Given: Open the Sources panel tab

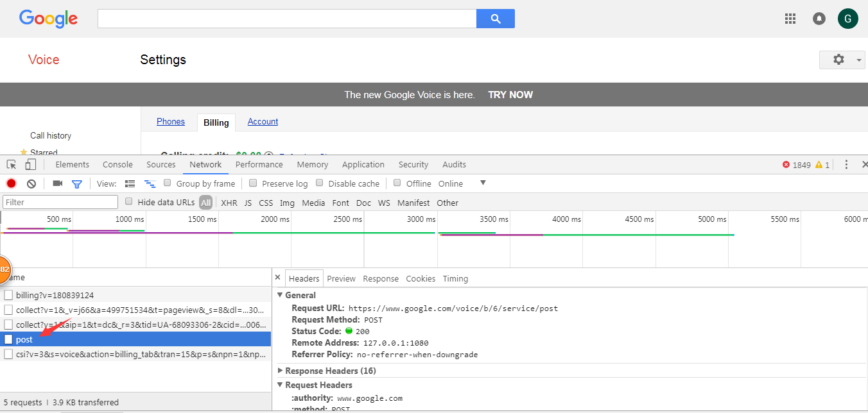Looking at the screenshot, I should tap(161, 165).
